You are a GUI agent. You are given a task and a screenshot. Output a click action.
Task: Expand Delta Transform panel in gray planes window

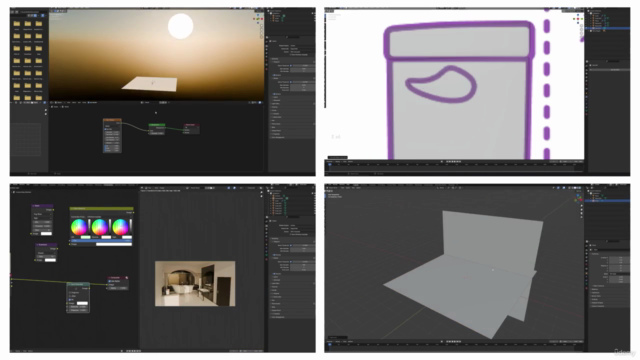pos(610,286)
